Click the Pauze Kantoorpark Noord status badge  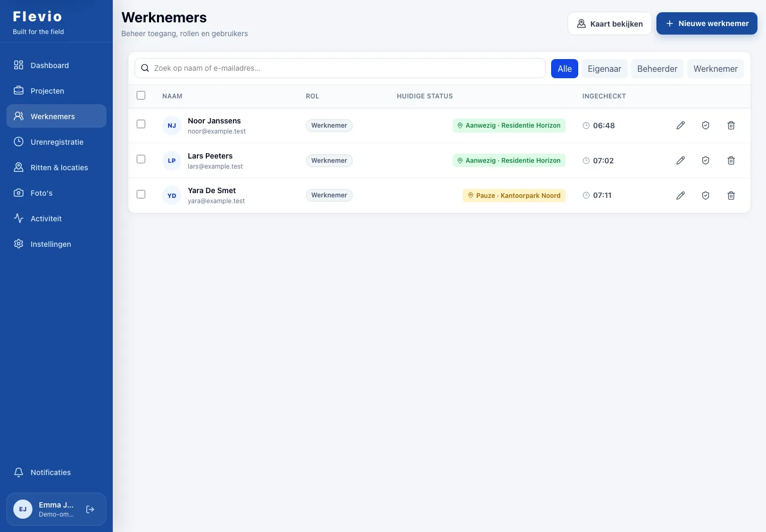514,195
